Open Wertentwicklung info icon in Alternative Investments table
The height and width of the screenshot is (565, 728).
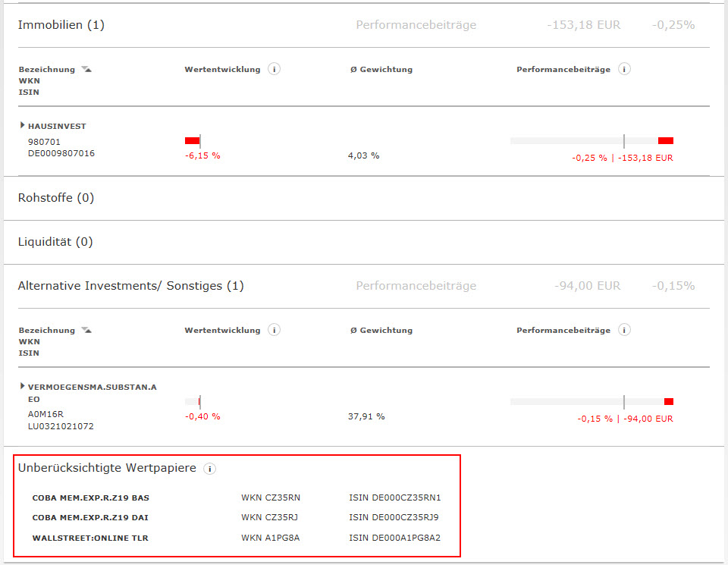(275, 330)
